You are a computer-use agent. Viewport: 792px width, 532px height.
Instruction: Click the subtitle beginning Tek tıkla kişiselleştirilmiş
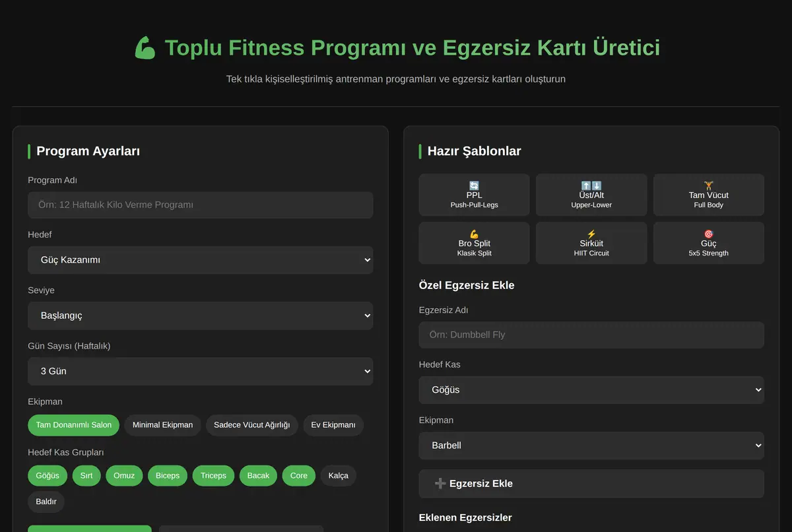coord(396,79)
